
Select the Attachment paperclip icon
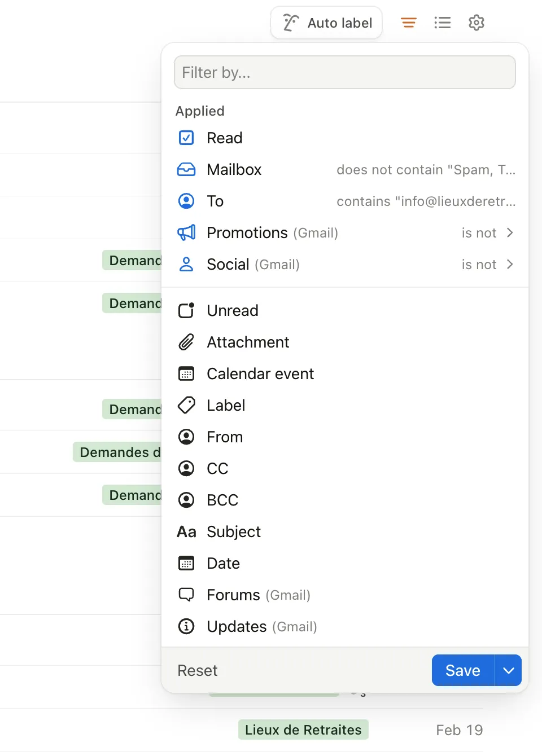pos(186,342)
